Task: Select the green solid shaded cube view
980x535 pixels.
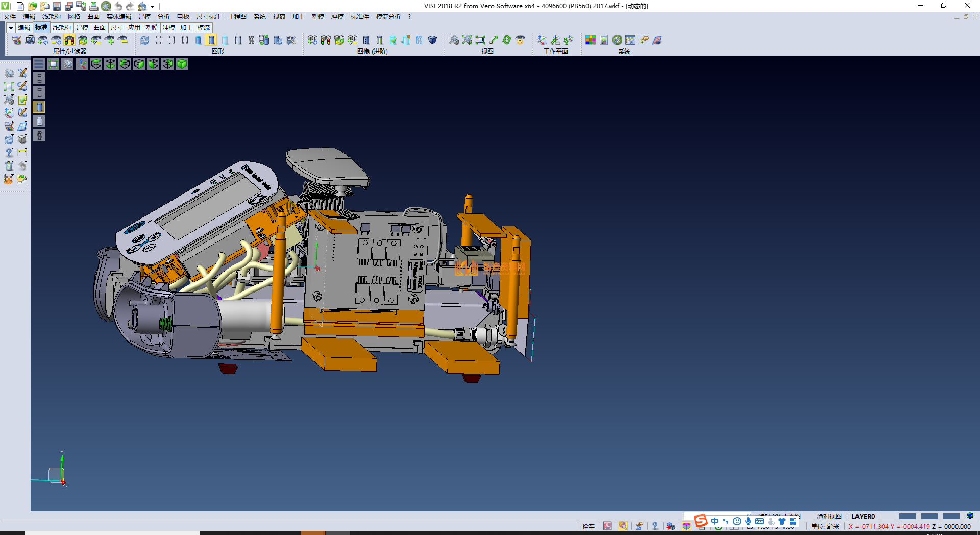Action: click(x=182, y=64)
